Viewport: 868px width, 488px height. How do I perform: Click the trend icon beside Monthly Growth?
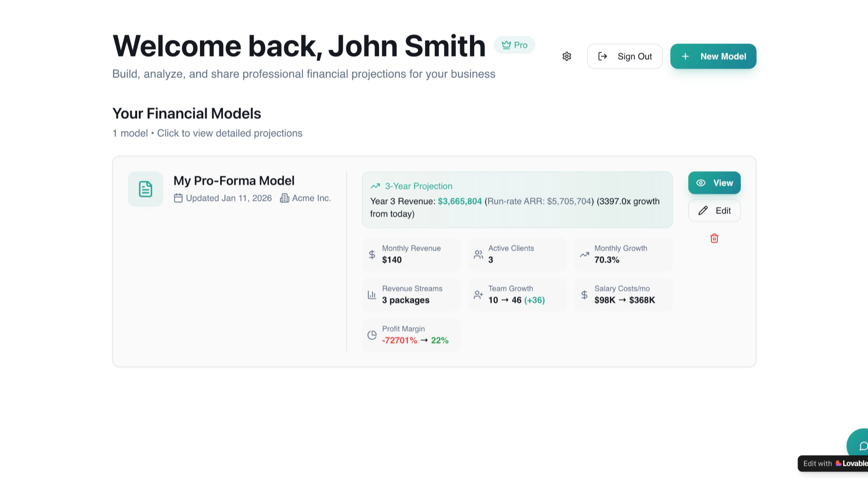pyautogui.click(x=584, y=254)
